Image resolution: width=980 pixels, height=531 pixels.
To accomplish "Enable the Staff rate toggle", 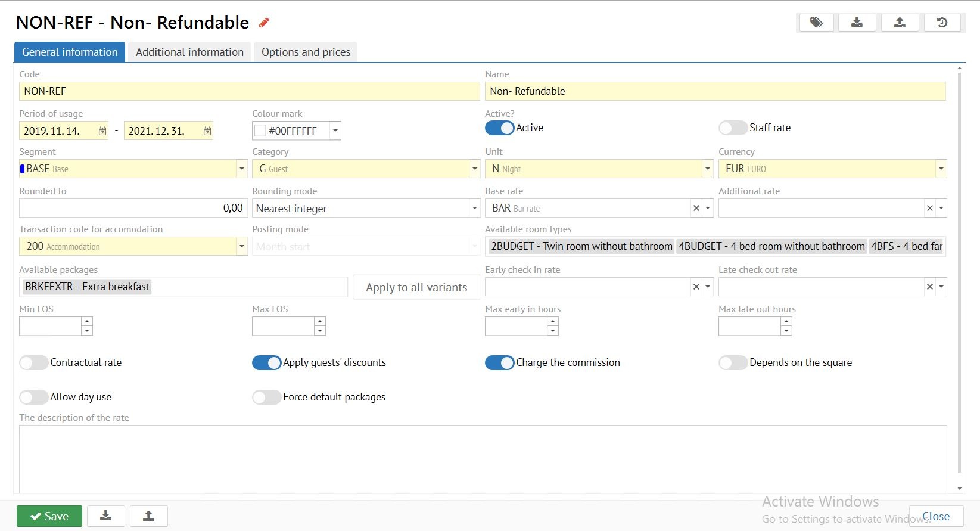I will click(x=733, y=128).
